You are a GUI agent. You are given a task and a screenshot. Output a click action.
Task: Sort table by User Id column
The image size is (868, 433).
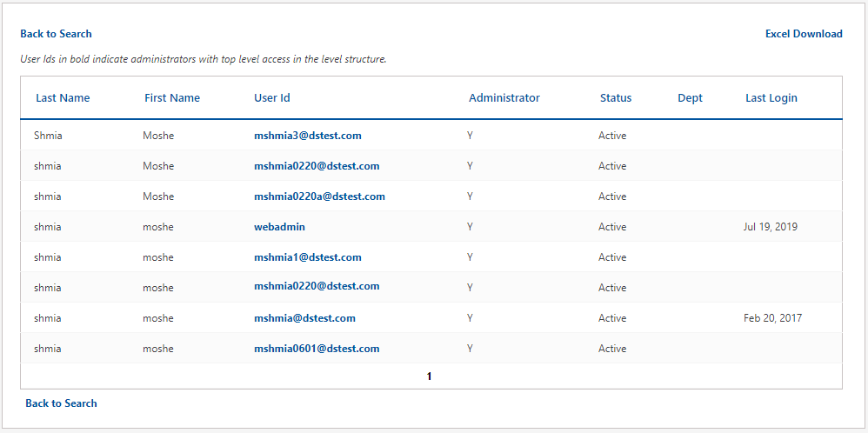coord(272,98)
